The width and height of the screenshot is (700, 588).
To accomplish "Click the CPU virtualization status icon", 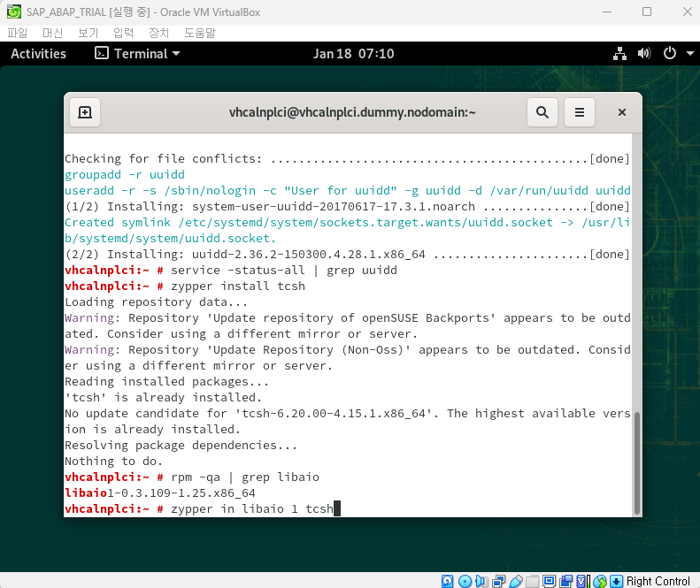I will coord(583,581).
